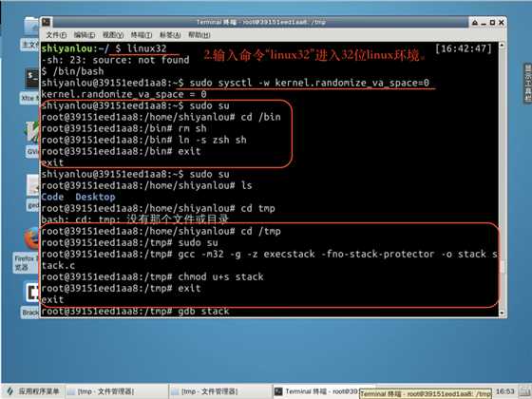The image size is (532, 399).
Task: Click the 'rm sh' command line
Action: click(123, 128)
